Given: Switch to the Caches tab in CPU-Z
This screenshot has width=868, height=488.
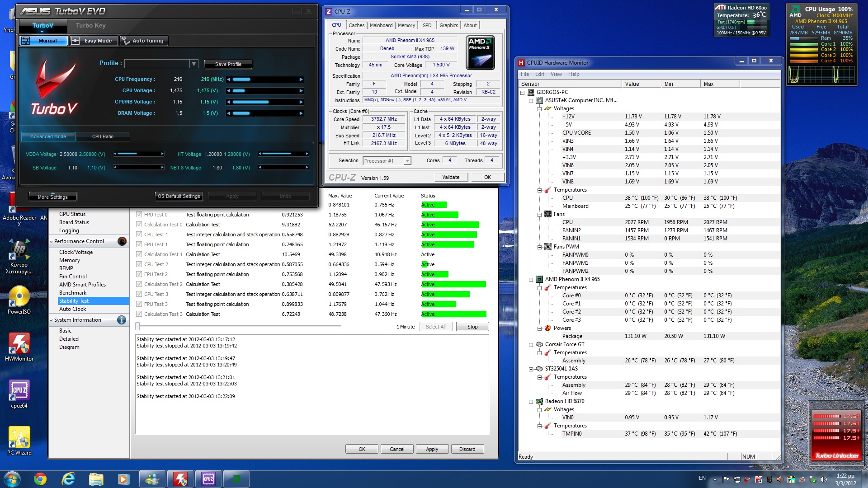Looking at the screenshot, I should [x=356, y=25].
